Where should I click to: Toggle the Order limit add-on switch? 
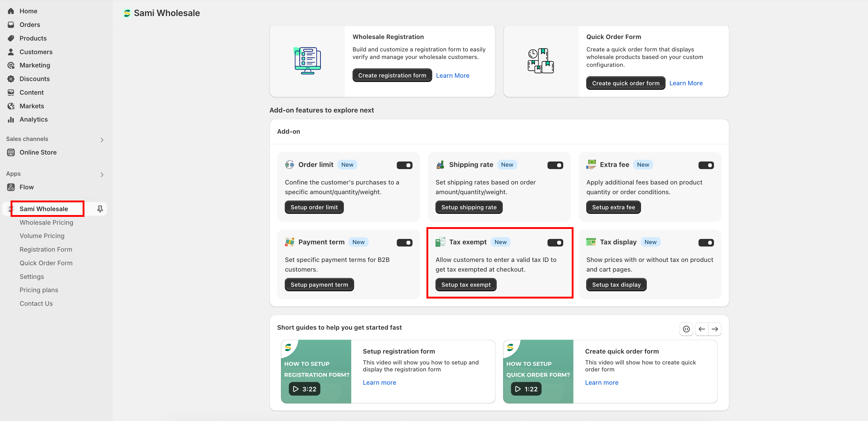(404, 165)
